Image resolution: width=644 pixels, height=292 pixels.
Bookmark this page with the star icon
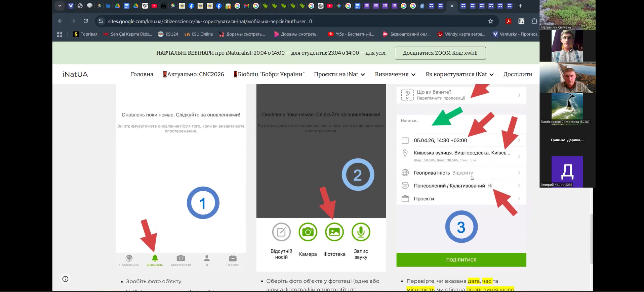[x=490, y=21]
